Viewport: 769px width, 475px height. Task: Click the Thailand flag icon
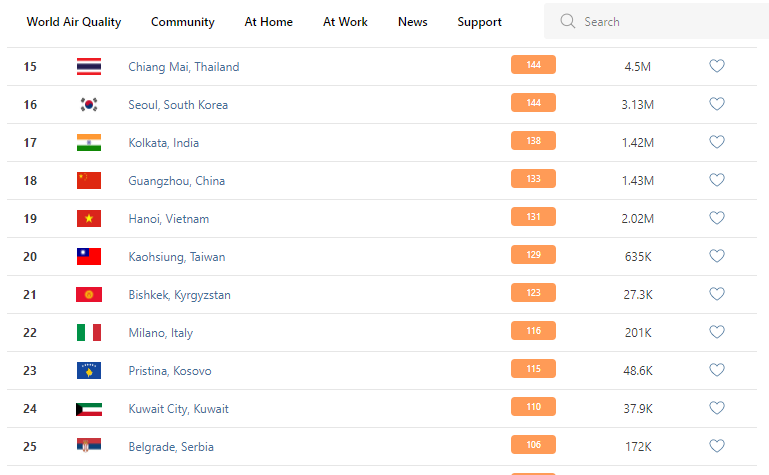(x=89, y=67)
